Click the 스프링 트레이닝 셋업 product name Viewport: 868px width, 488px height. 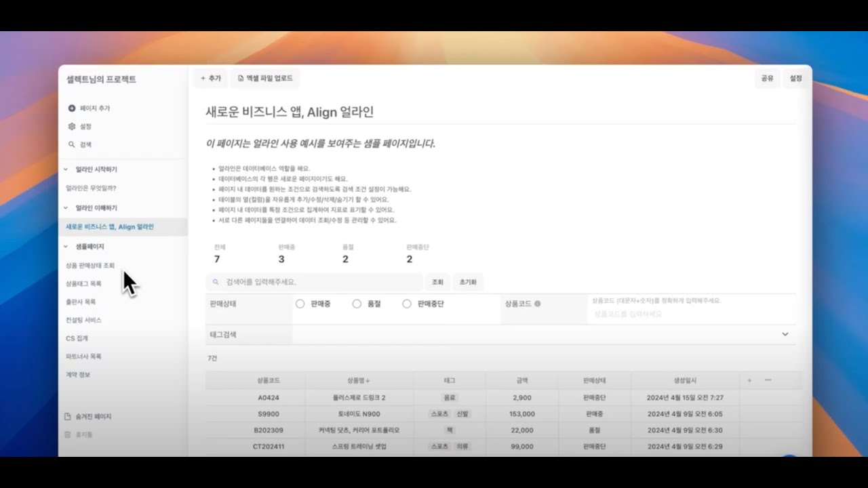(359, 447)
